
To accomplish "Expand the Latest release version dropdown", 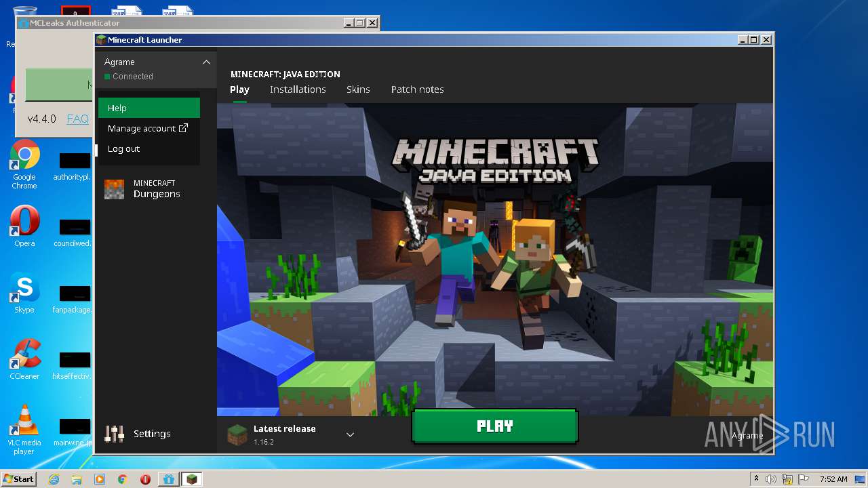I will (350, 434).
